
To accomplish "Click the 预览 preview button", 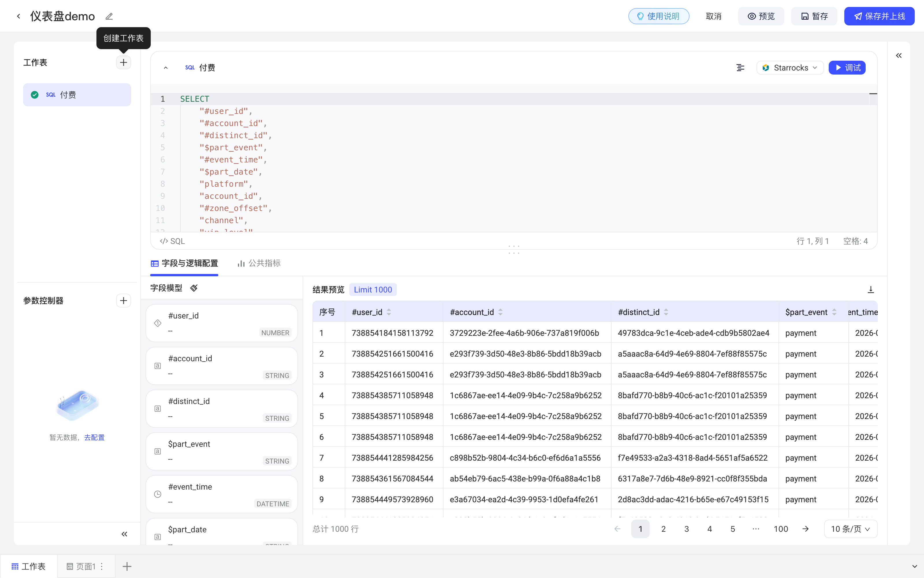I will pyautogui.click(x=761, y=16).
